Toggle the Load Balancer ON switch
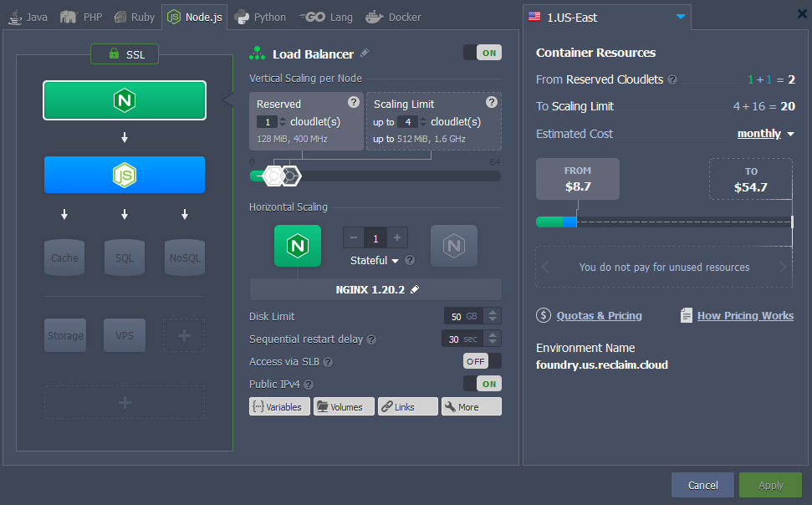The image size is (812, 505). pyautogui.click(x=483, y=53)
